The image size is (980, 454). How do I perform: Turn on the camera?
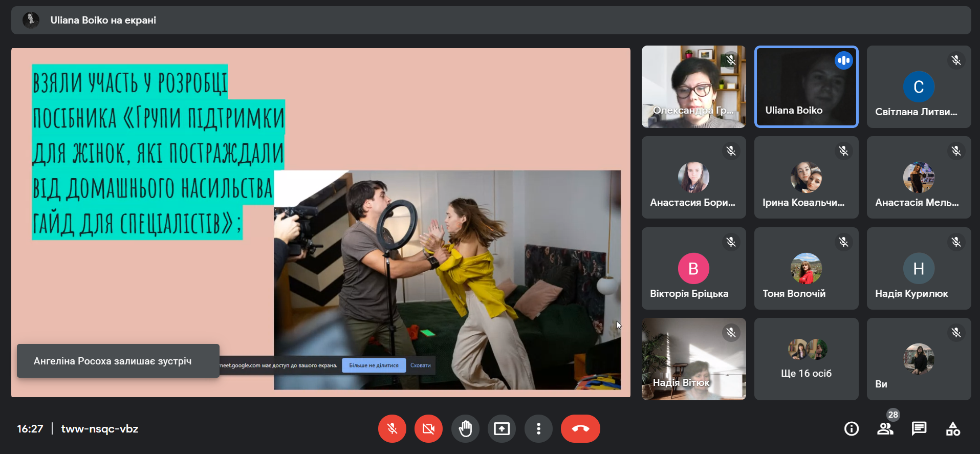[428, 428]
